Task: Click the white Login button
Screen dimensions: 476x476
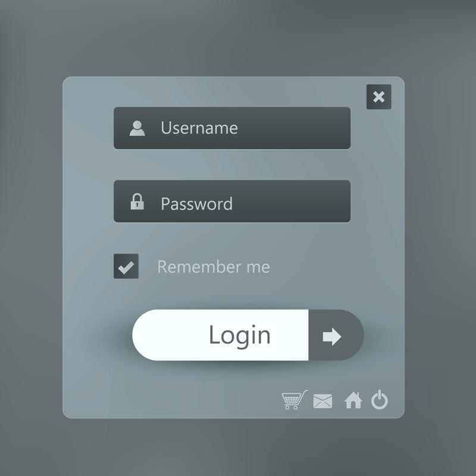Action: point(220,335)
